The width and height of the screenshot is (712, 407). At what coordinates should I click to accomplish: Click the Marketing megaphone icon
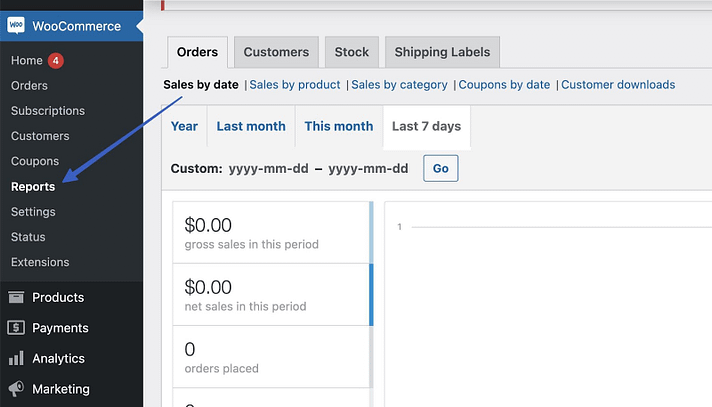pos(16,389)
